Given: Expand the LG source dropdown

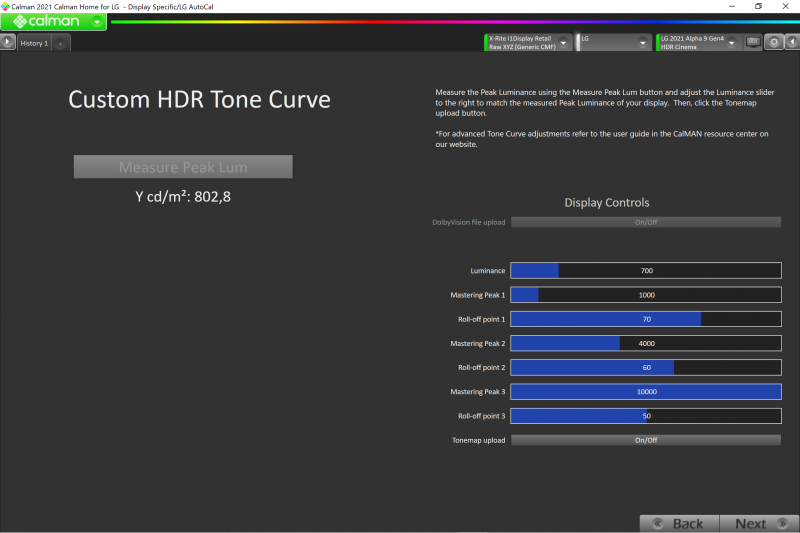Looking at the screenshot, I should pos(642,43).
